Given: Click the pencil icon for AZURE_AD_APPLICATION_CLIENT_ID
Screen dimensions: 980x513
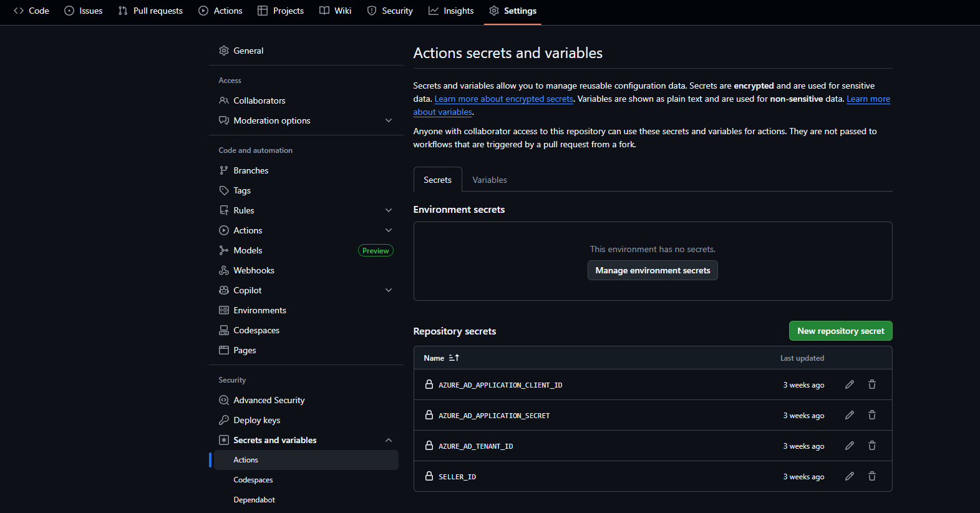Looking at the screenshot, I should point(849,384).
